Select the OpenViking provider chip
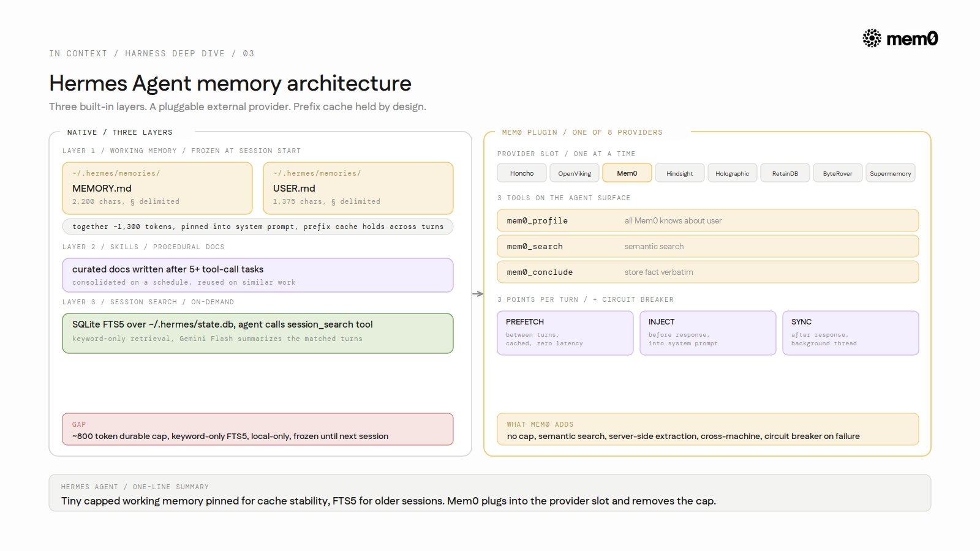 coord(575,173)
